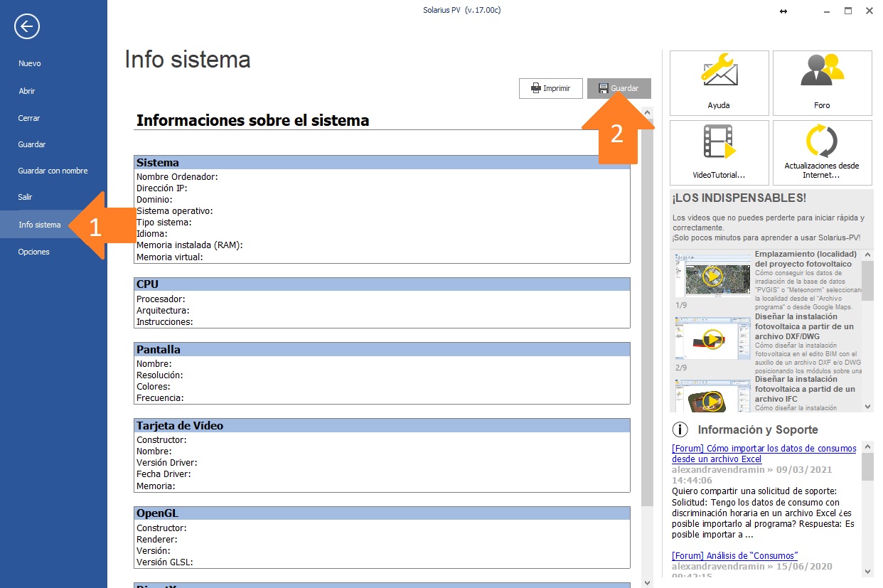Screen dimensions: 883x588
Task: Click the video list scrollbar down arrow
Action: click(867, 406)
